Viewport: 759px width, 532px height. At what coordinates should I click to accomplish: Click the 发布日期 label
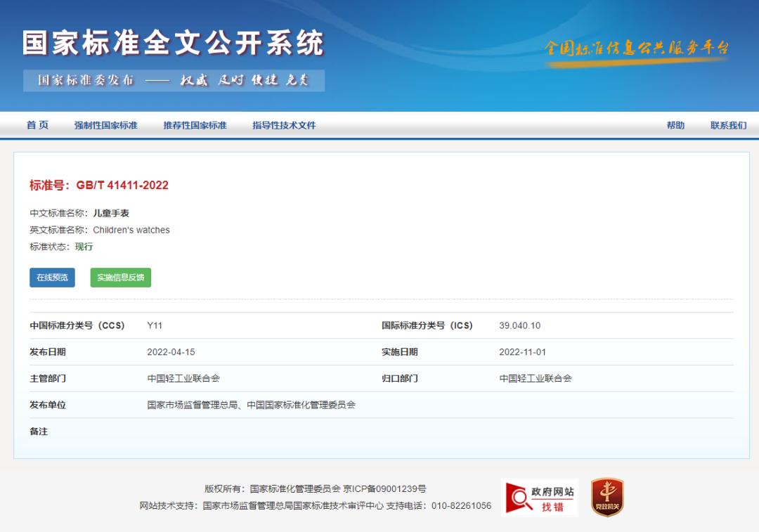tap(48, 352)
